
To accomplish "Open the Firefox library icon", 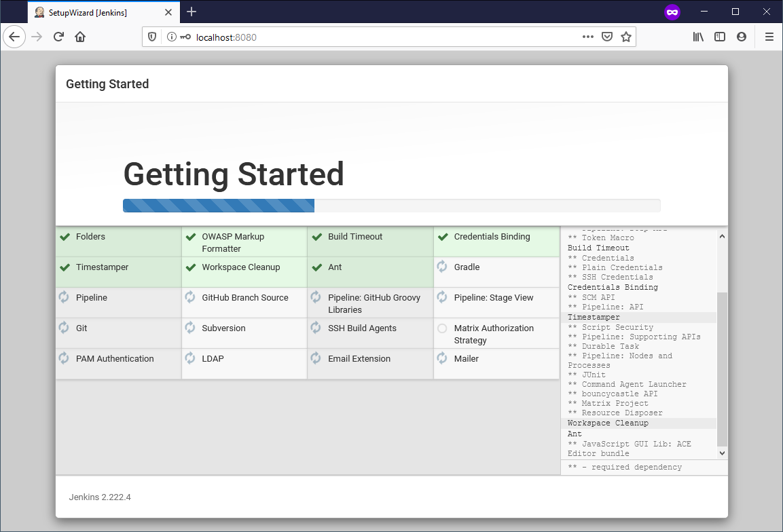I will click(x=698, y=37).
